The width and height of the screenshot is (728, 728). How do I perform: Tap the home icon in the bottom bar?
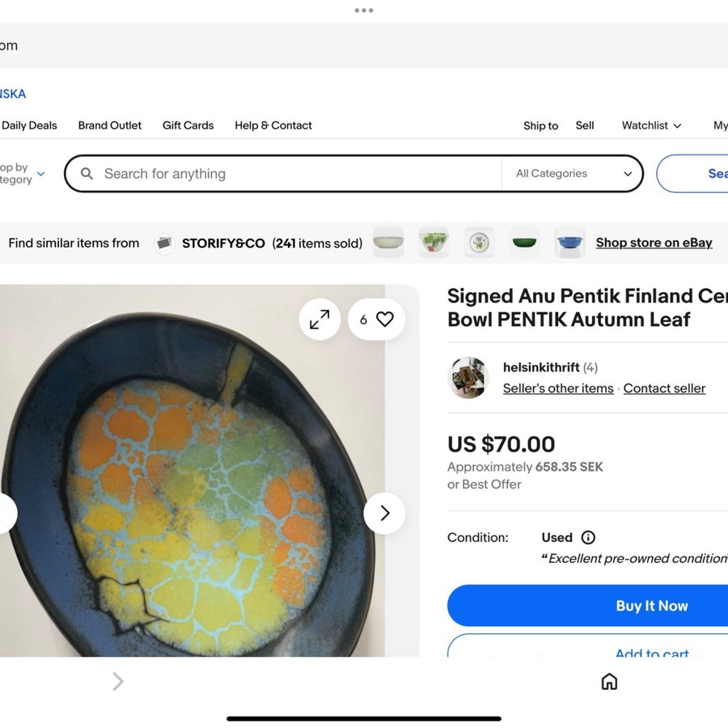609,682
